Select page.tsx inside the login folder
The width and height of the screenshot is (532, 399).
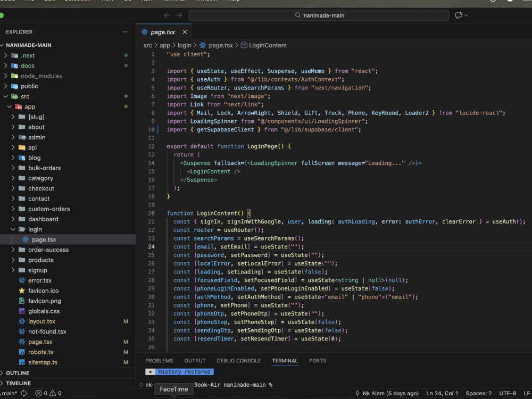pos(44,239)
